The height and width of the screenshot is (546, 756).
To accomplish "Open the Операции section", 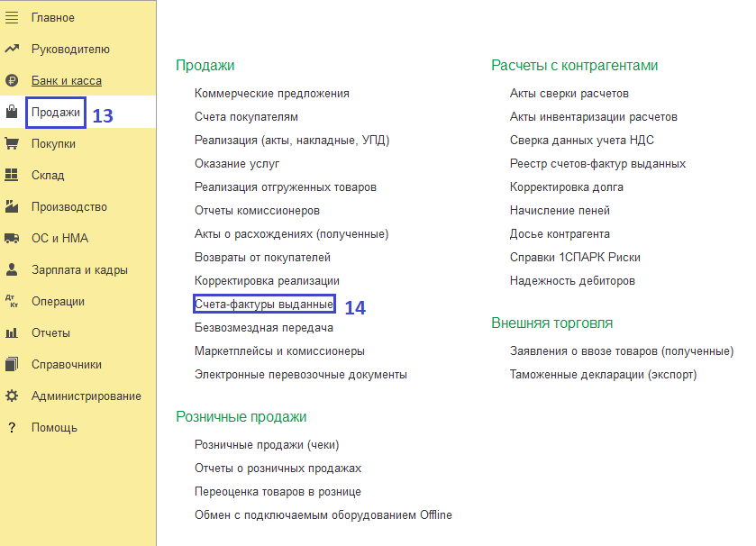I will coord(58,301).
